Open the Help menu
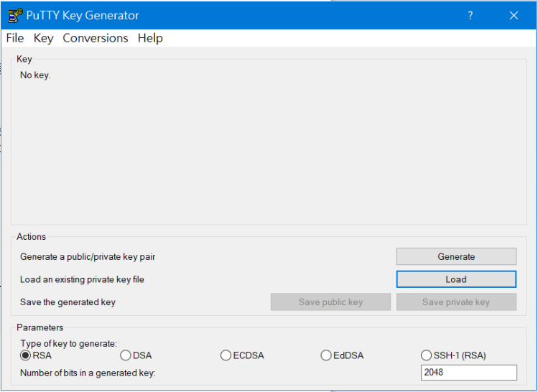 (x=150, y=38)
